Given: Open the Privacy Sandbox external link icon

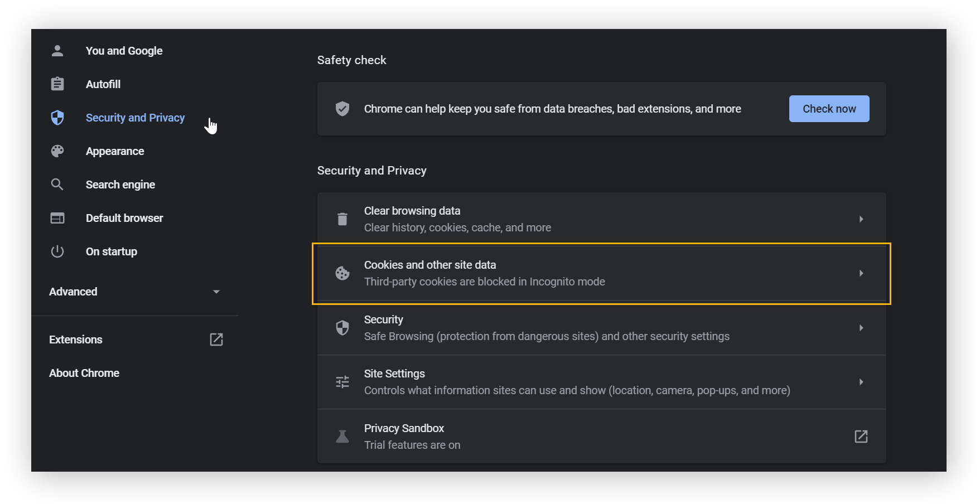Looking at the screenshot, I should (x=861, y=437).
